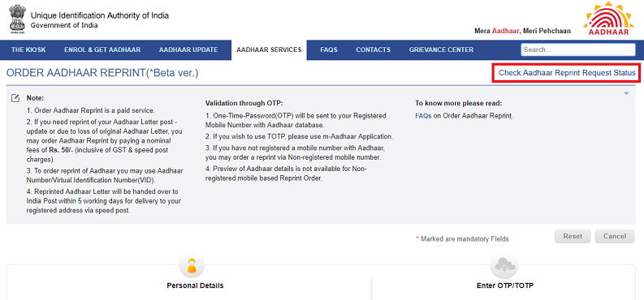Click Unique Identification Authority of India title
This screenshot has width=644, height=300.
pyautogui.click(x=100, y=16)
